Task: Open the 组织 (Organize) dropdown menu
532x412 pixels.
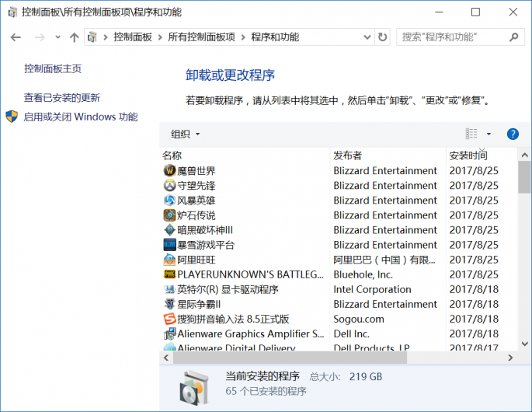Action: (185, 134)
